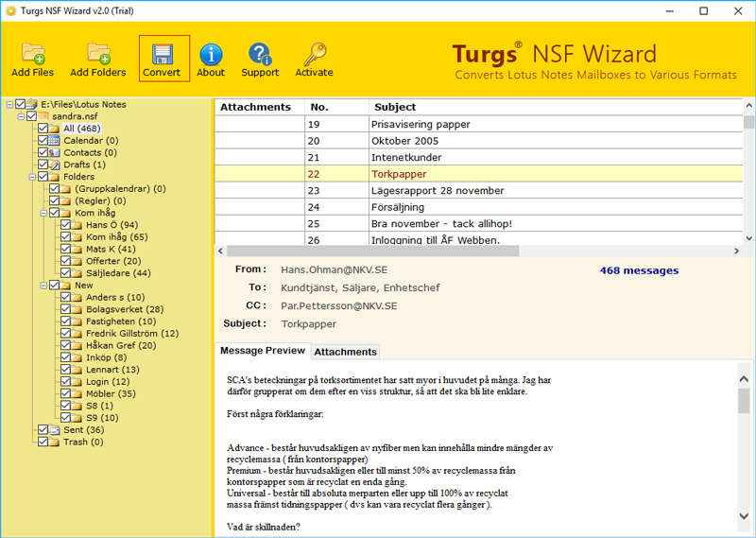Open the About information icon
756x538 pixels.
click(x=211, y=54)
